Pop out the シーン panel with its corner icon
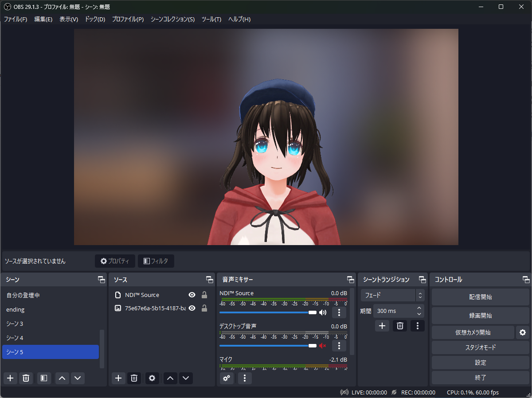Viewport: 532px width, 398px height. pos(101,279)
